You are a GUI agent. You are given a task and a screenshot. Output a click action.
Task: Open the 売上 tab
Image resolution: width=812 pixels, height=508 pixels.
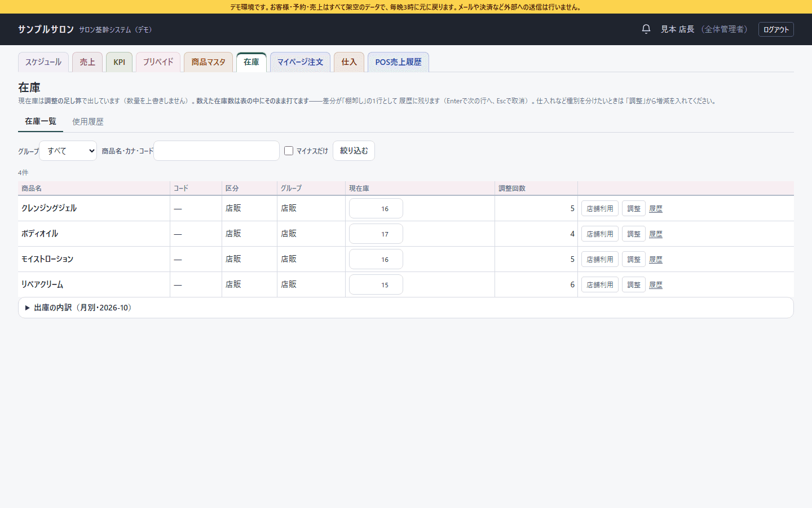(x=87, y=62)
